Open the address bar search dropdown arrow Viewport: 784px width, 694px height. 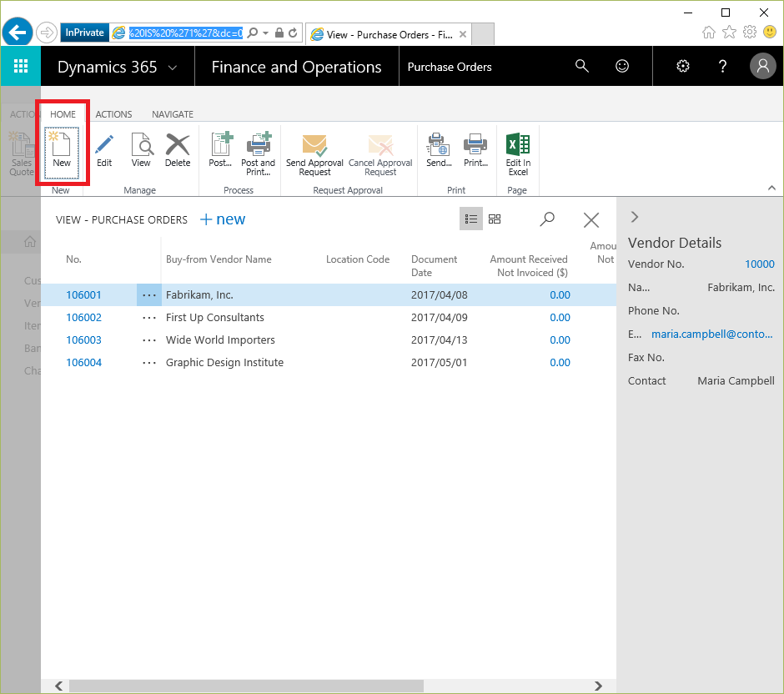tap(265, 33)
